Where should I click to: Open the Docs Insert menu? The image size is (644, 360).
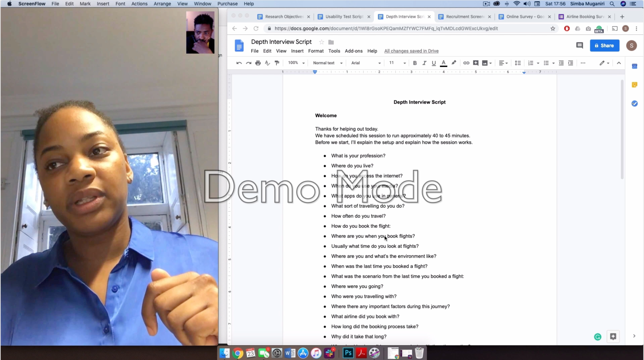tap(297, 51)
